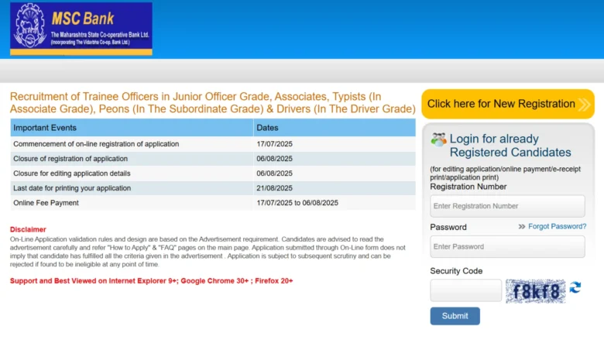Viewport: 604px width, 364px height.
Task: Click the Disclaimer heading
Action: click(28, 229)
